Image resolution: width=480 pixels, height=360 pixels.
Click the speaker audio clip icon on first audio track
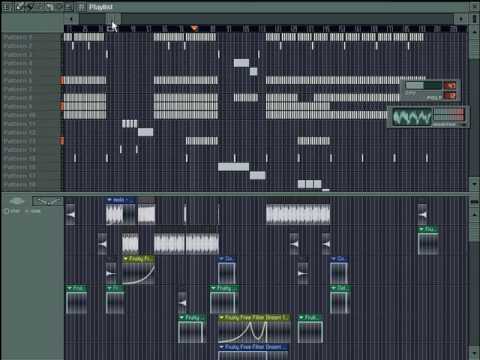tap(70, 214)
